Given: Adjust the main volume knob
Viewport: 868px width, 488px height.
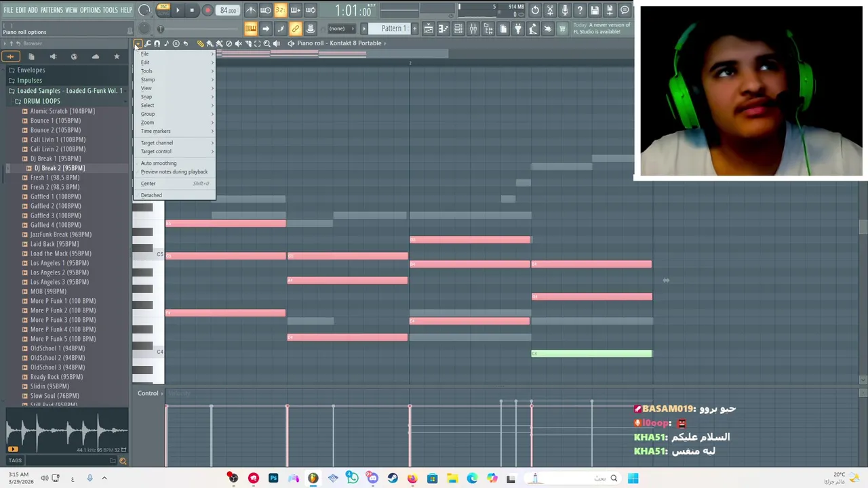Looking at the screenshot, I should (x=144, y=10).
